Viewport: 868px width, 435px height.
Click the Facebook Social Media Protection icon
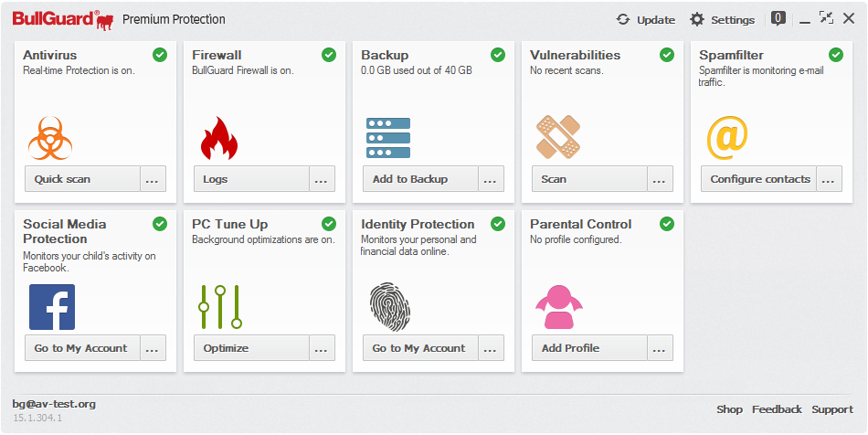[52, 307]
